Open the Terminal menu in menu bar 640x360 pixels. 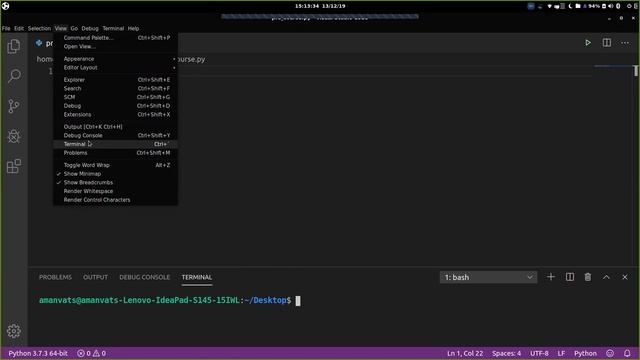point(113,29)
